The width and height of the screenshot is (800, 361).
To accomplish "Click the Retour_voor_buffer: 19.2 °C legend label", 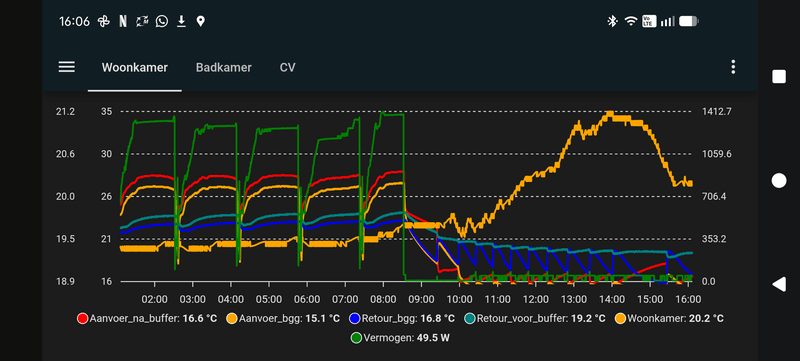I will point(541,319).
